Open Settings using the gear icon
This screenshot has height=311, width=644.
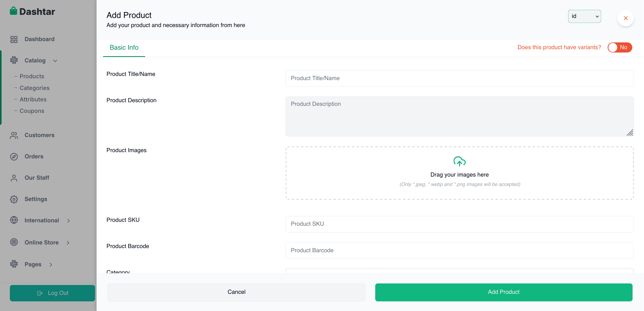14,199
